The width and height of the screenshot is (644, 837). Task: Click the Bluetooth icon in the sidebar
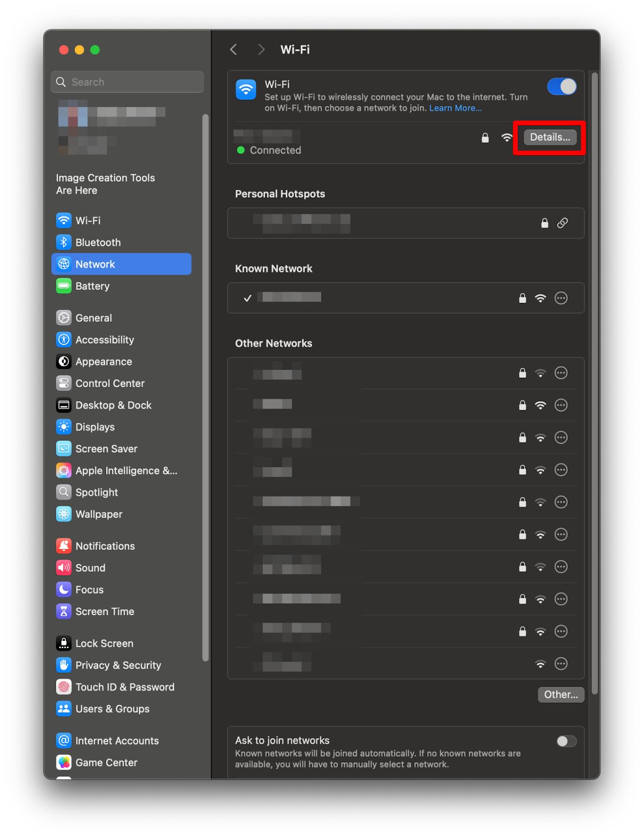pos(64,242)
